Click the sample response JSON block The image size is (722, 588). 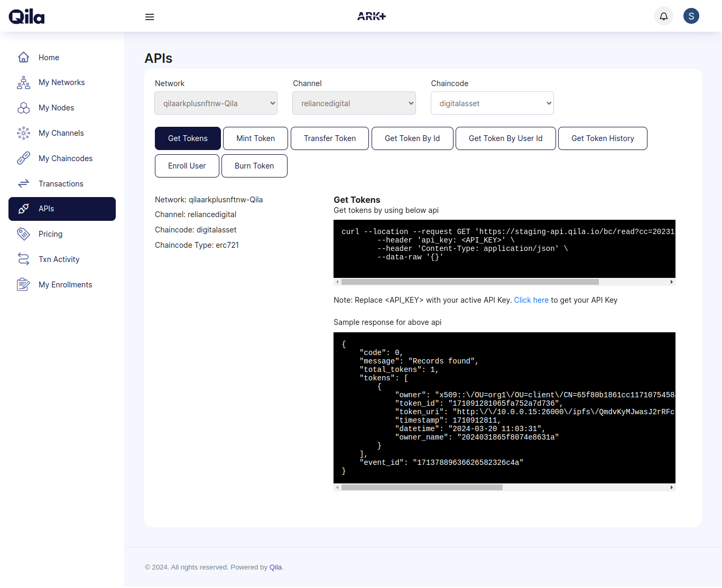(504, 407)
